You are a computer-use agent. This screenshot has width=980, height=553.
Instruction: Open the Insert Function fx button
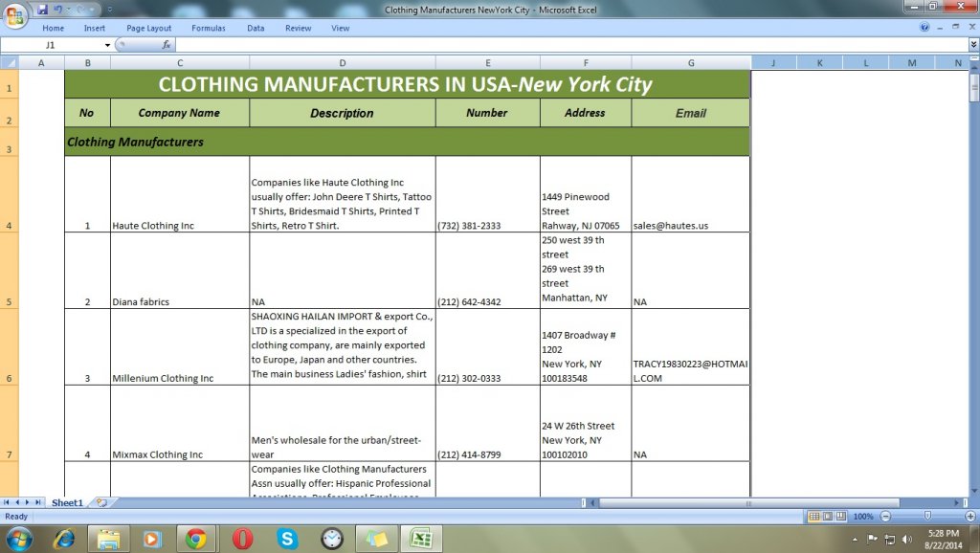pyautogui.click(x=167, y=45)
